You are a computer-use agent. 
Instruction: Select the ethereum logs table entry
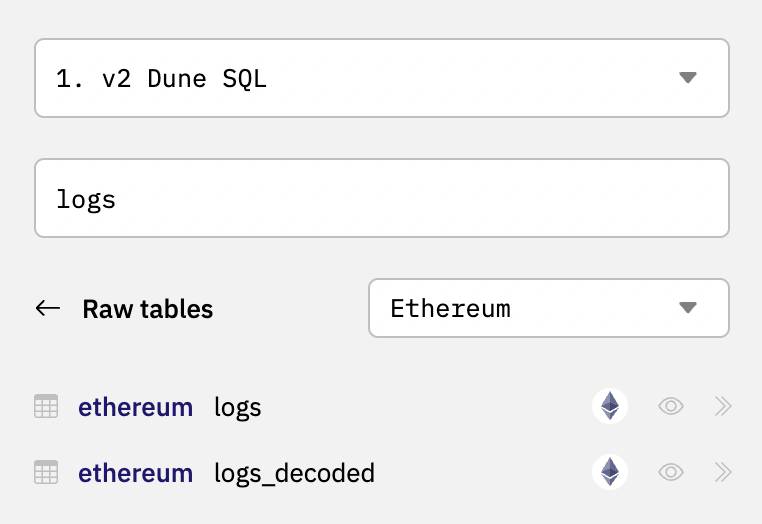click(x=382, y=406)
